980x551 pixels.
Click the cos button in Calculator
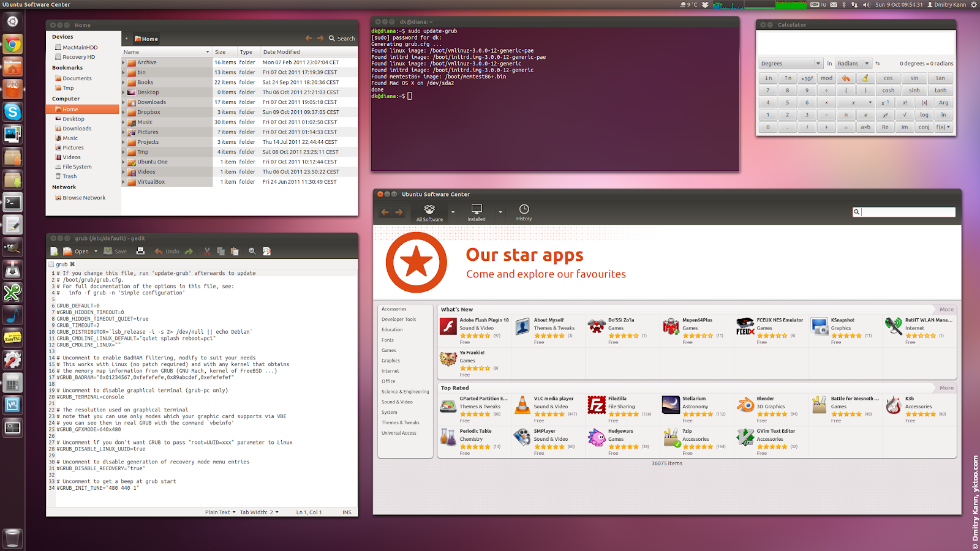click(x=888, y=78)
